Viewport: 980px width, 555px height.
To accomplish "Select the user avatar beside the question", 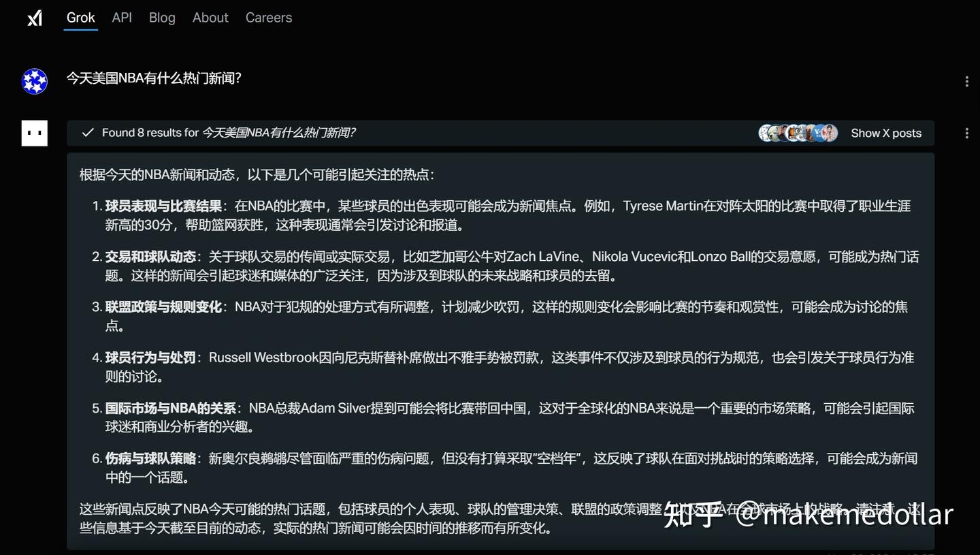I will (34, 81).
